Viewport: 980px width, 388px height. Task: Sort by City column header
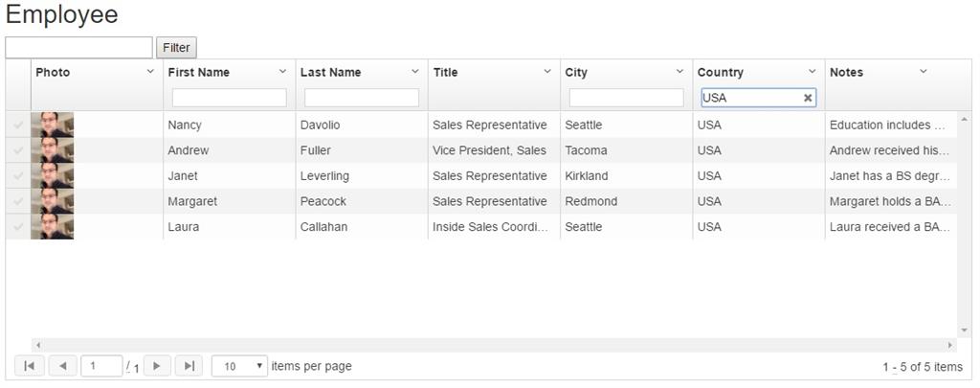pos(576,72)
